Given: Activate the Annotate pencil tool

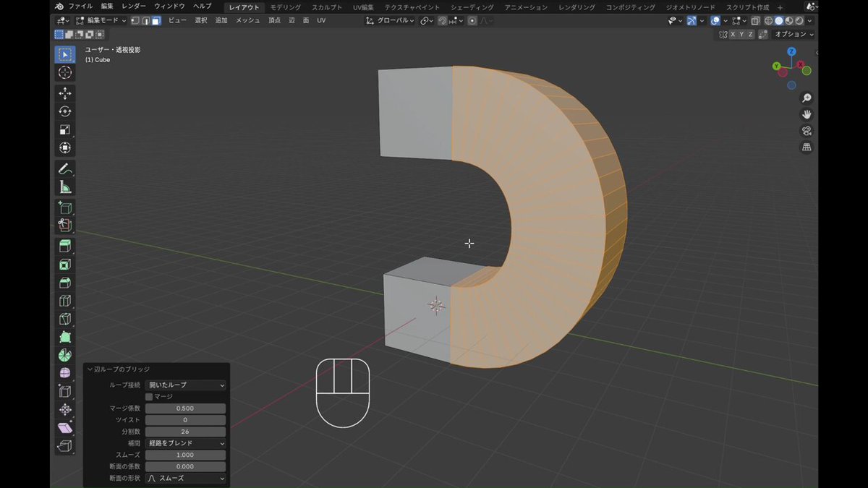Looking at the screenshot, I should pos(65,169).
